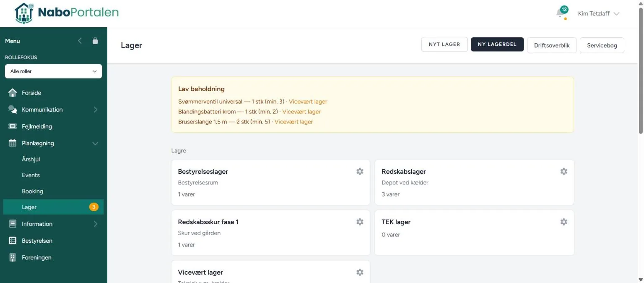Click the NYT LAGER button

pos(444,45)
